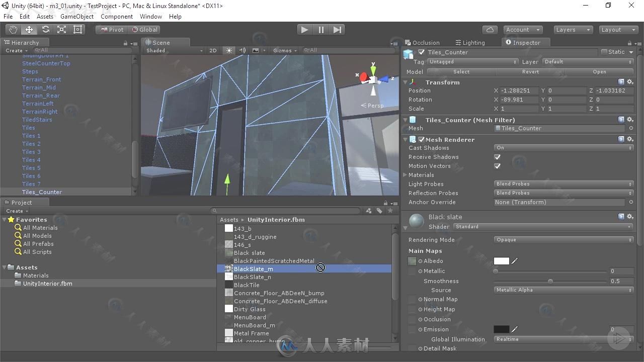Open the Mesh object picker circle
Viewport: 644px width, 362px height.
coord(631,128)
